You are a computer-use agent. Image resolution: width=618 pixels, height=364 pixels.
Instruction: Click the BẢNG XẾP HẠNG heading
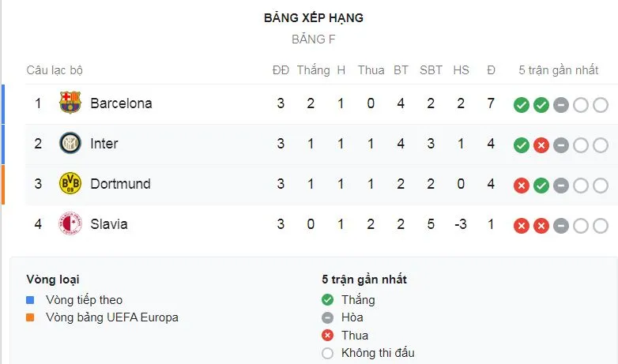tap(314, 17)
